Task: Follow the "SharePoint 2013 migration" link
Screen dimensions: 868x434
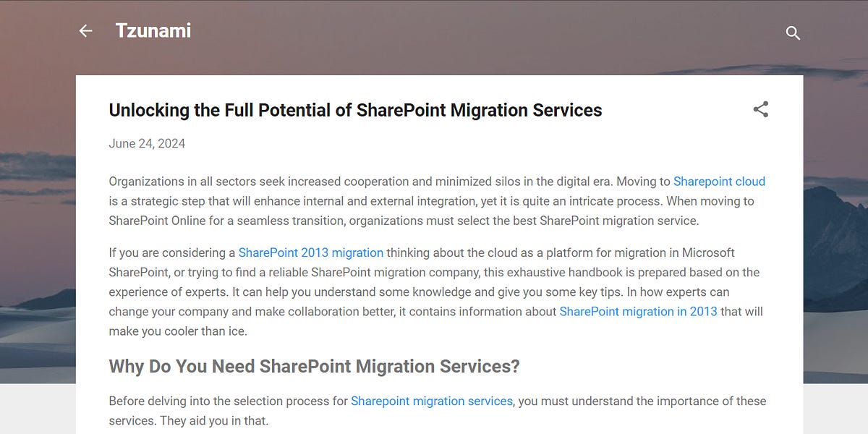Action: 311,252
